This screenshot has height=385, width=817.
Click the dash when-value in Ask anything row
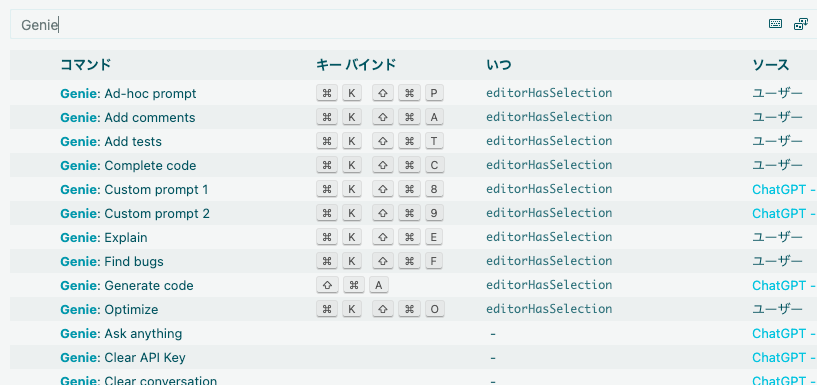pos(493,333)
